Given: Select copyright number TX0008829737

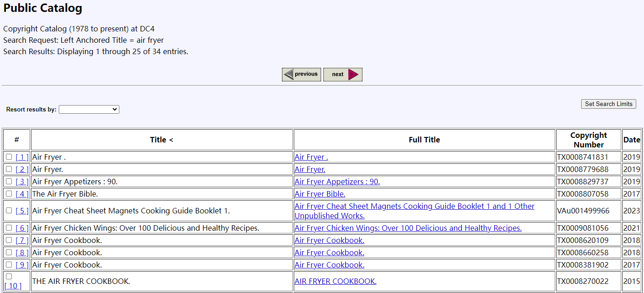Looking at the screenshot, I should (x=583, y=182).
